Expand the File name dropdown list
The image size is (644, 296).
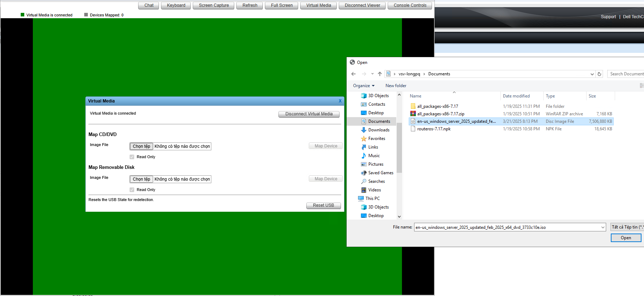pos(603,227)
